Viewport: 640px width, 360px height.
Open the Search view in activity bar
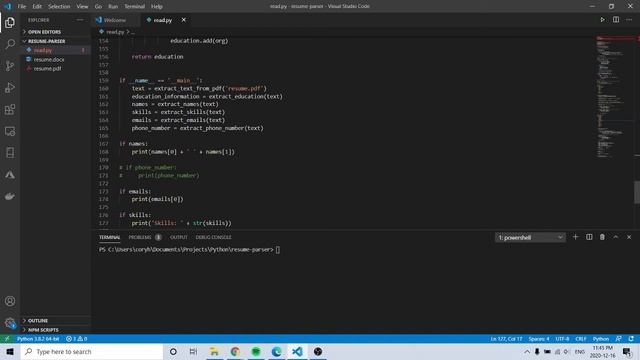pyautogui.click(x=10, y=44)
